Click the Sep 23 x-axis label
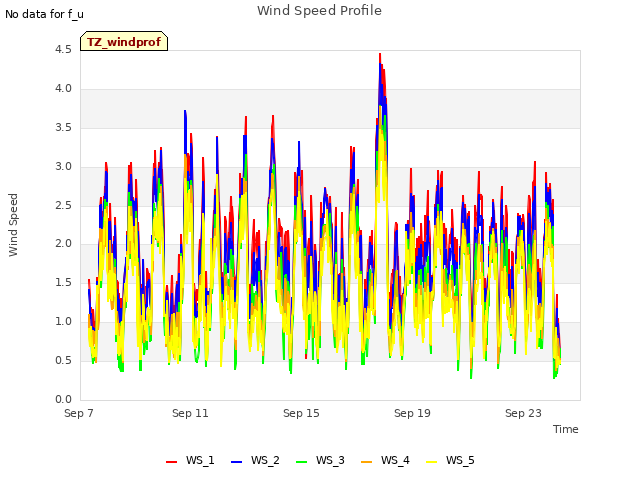The width and height of the screenshot is (640, 480). (x=523, y=413)
